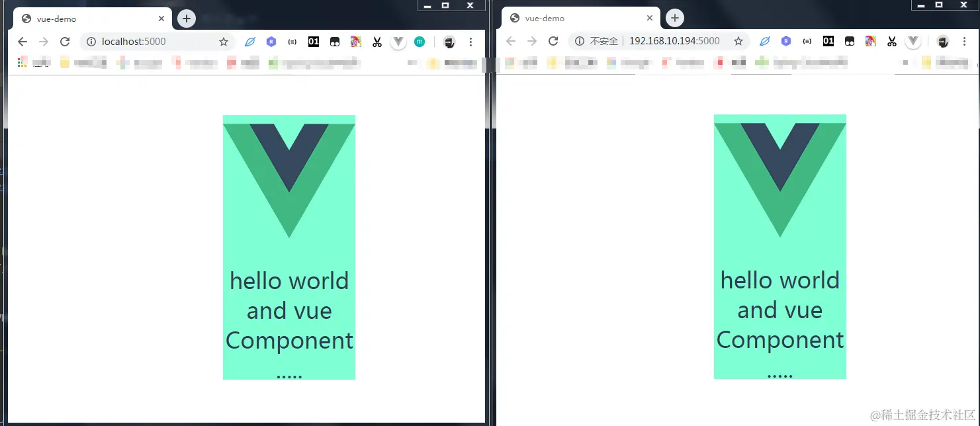Click 'Component' text on localhost page
The image size is (980, 426).
289,341
